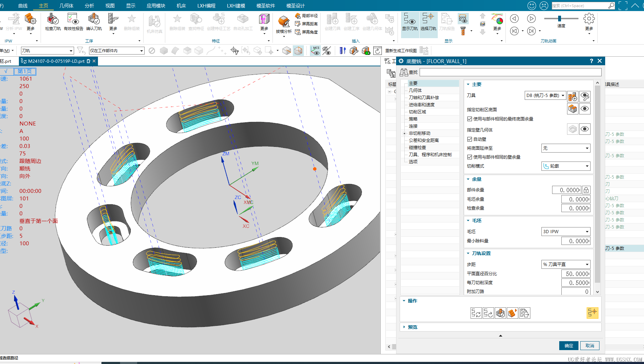
Task: Select 进给率和速度 in the dialog tree
Action: tap(422, 105)
